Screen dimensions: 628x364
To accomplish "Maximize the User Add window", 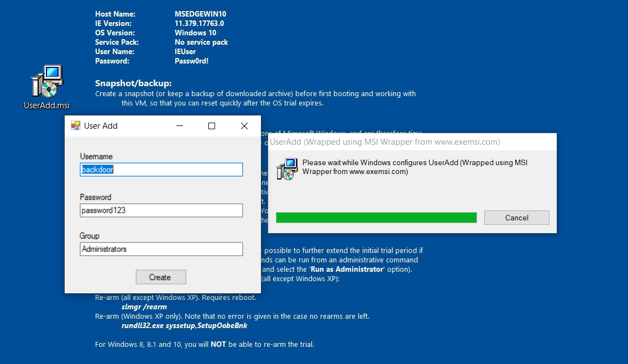I will pos(212,126).
